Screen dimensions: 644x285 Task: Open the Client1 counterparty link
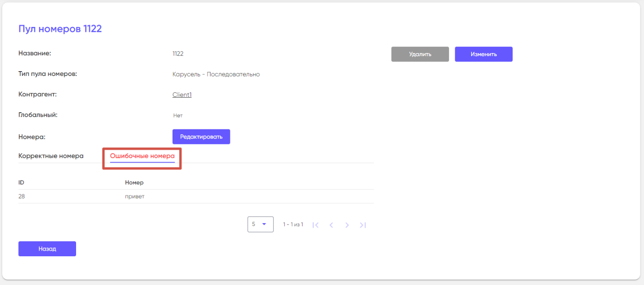(x=182, y=95)
